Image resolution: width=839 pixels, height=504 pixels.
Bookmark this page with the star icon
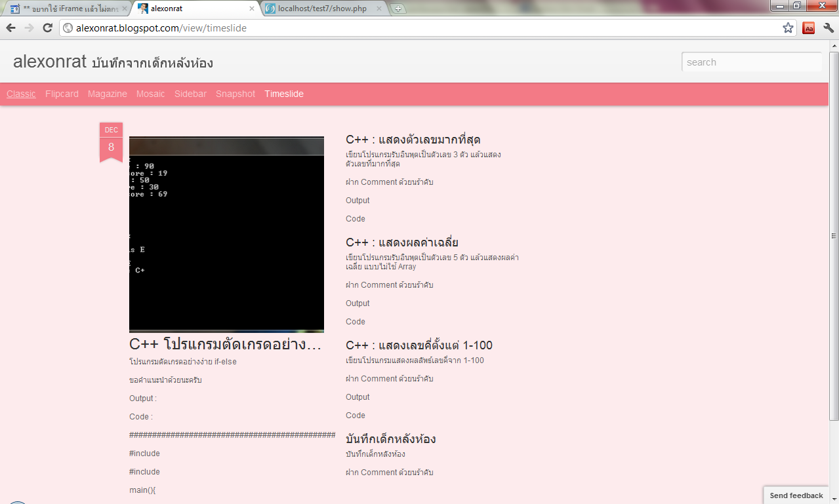click(788, 28)
